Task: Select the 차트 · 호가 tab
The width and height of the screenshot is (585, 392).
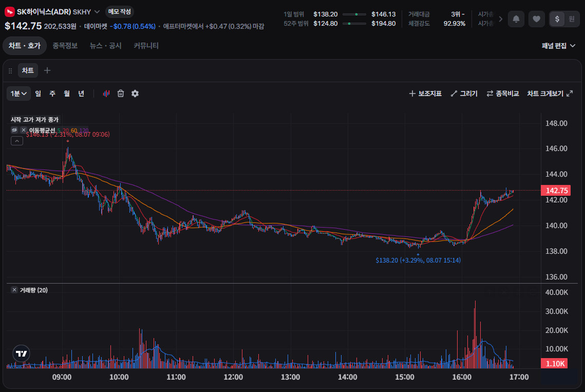Action: click(25, 46)
